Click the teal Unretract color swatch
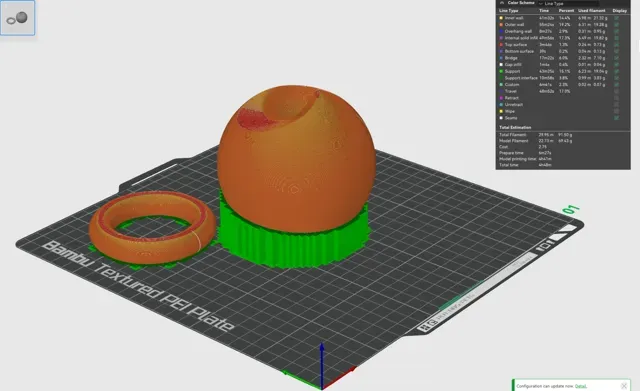Image resolution: width=640 pixels, height=391 pixels. tap(501, 104)
